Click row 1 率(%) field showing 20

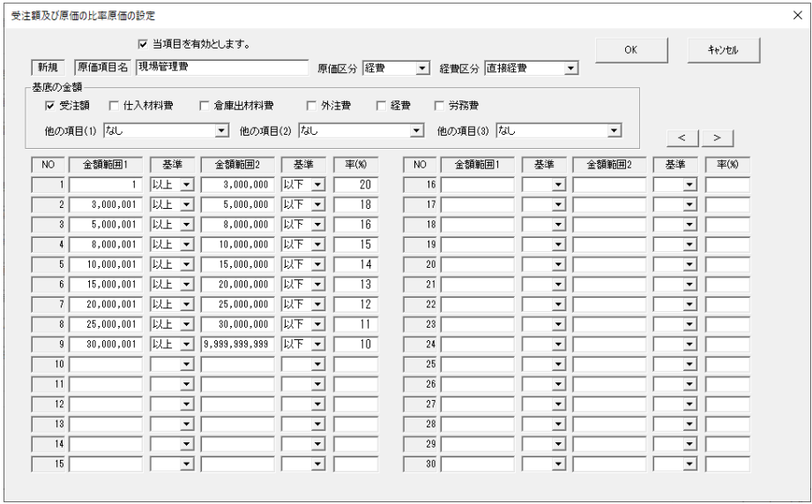point(355,184)
